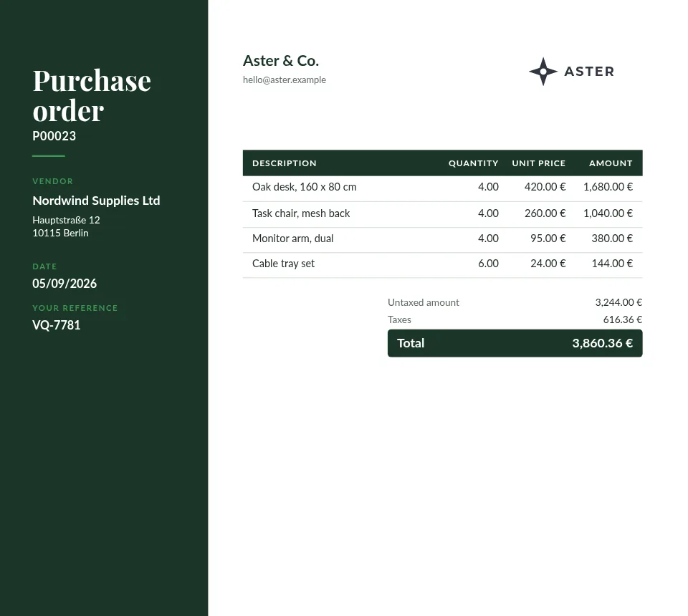Click the amount 380.00 €
688x616 pixels.
[x=611, y=239]
